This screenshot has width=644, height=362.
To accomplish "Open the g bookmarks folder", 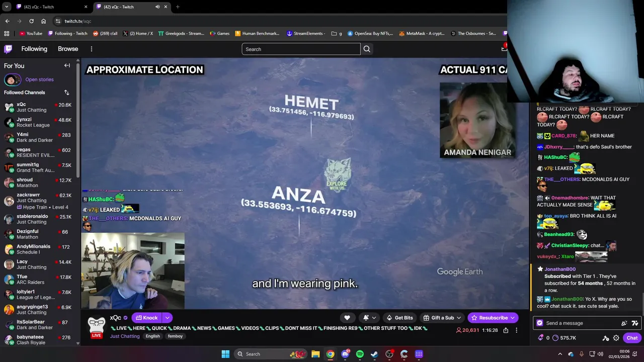I will [337, 34].
